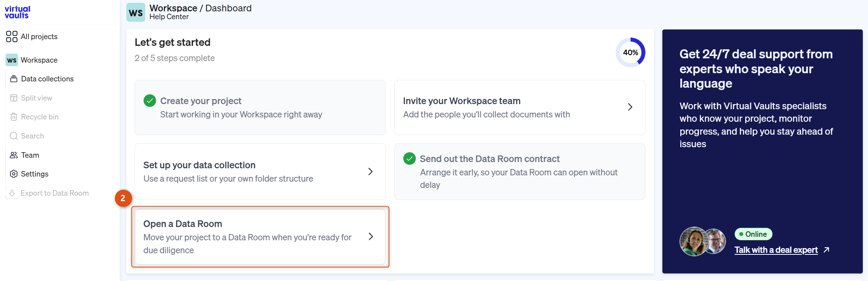
Task: Click the Online status badge
Action: pyautogui.click(x=753, y=234)
